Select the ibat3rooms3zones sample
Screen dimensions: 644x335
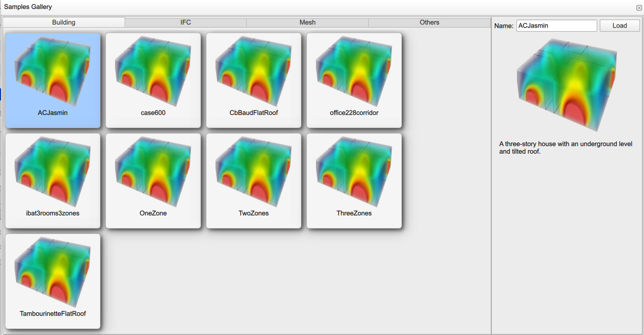tap(53, 176)
